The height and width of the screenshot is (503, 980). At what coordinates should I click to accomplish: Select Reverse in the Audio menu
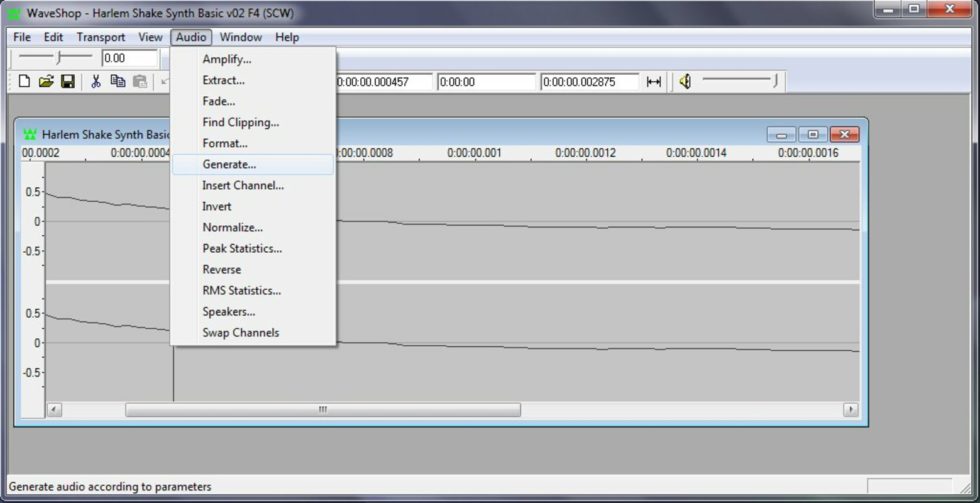click(253, 270)
